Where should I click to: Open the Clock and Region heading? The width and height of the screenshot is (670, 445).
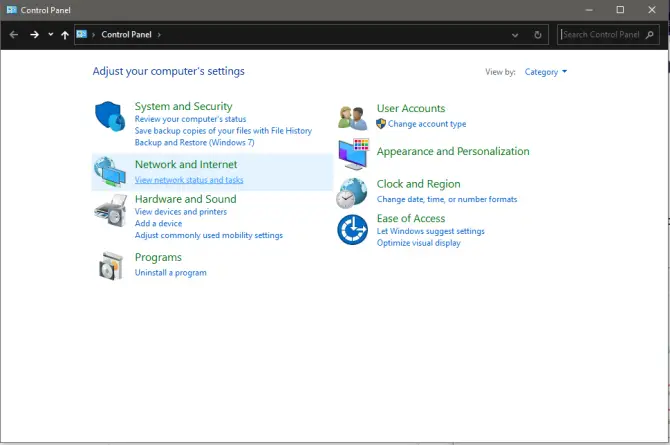418,184
